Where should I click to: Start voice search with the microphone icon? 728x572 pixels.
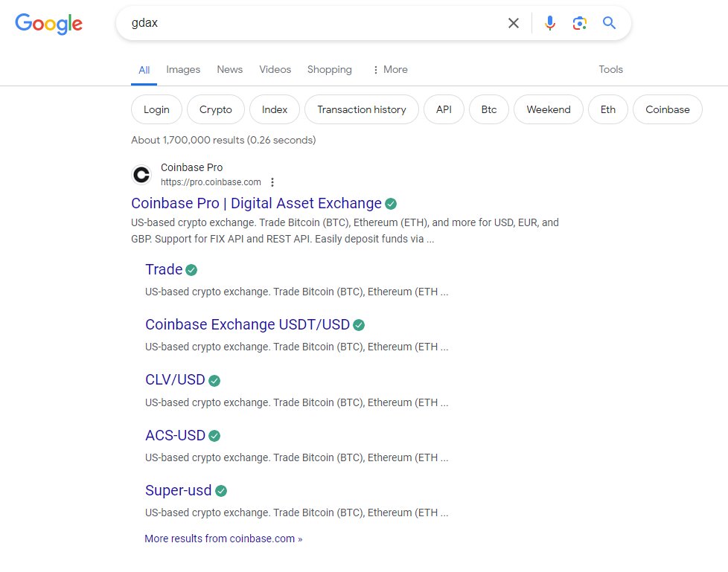tap(550, 23)
